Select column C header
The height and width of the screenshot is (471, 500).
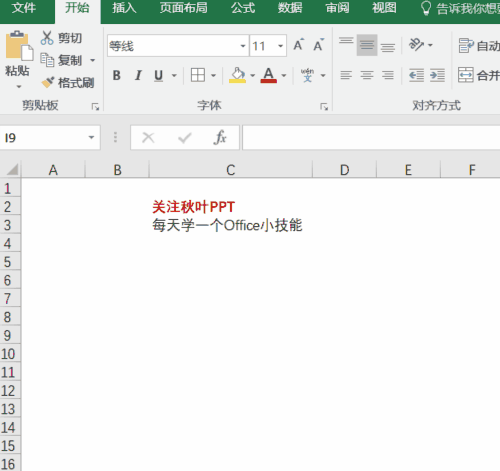point(231,170)
